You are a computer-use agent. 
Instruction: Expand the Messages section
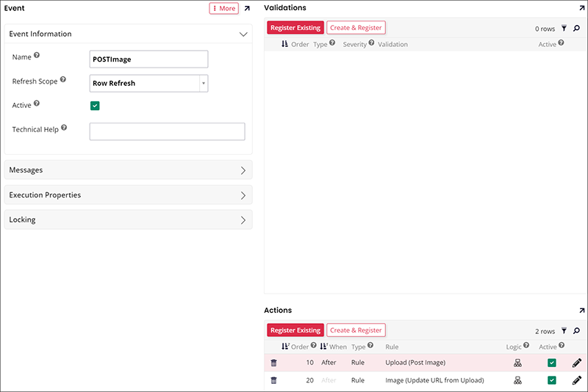128,170
